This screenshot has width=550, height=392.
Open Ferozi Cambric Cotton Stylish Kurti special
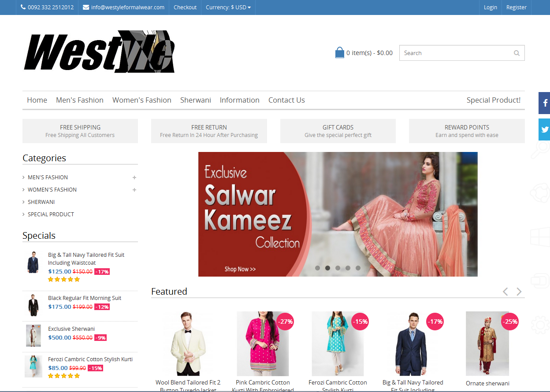tap(90, 359)
